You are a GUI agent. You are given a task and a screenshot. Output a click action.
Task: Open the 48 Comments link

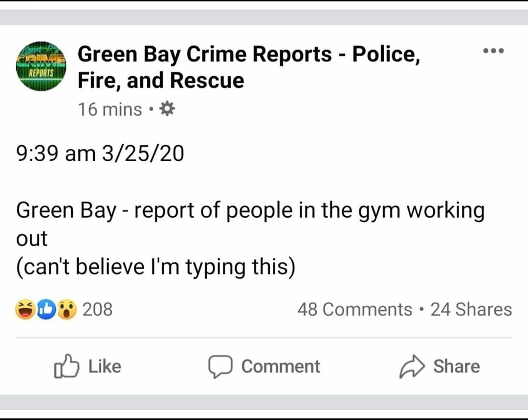pos(355,310)
